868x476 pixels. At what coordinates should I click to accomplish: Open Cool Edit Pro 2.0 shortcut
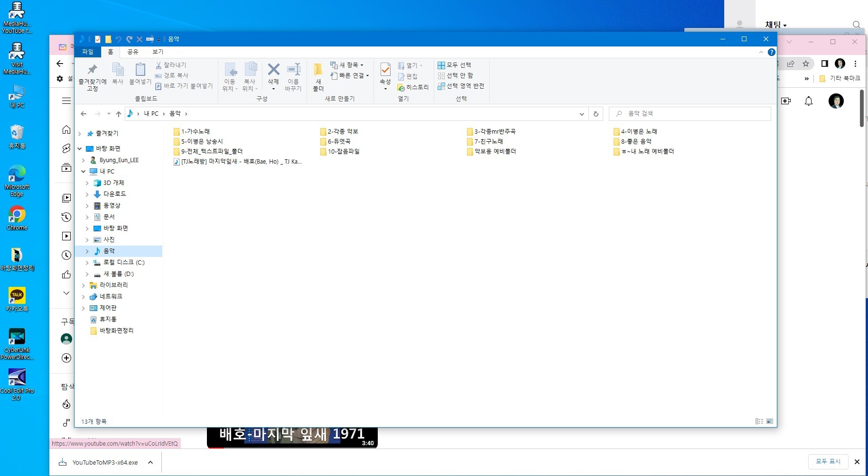pyautogui.click(x=17, y=384)
